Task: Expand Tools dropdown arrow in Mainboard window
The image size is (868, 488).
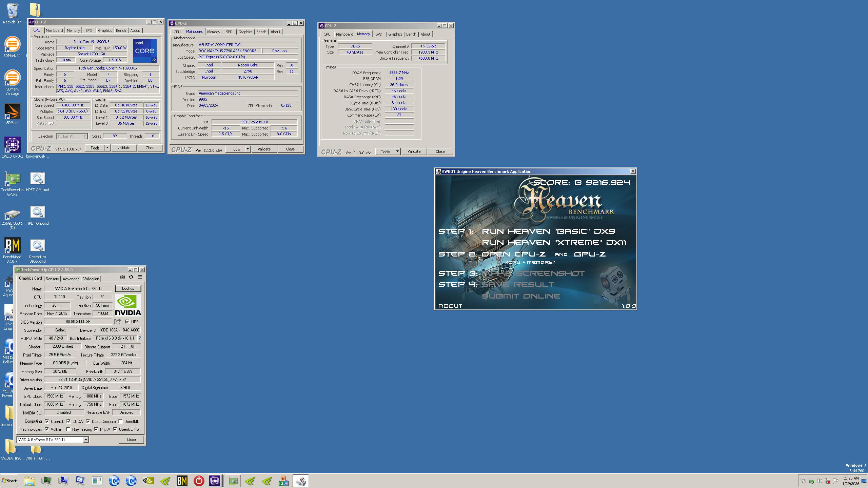Action: coord(248,149)
